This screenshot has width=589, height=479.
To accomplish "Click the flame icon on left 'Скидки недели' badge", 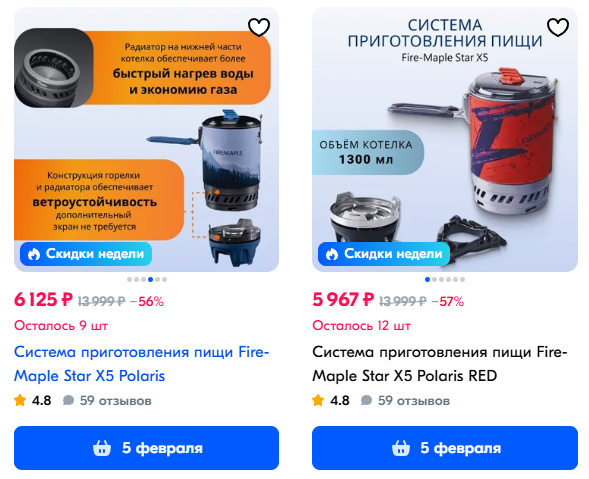I will pos(34,254).
